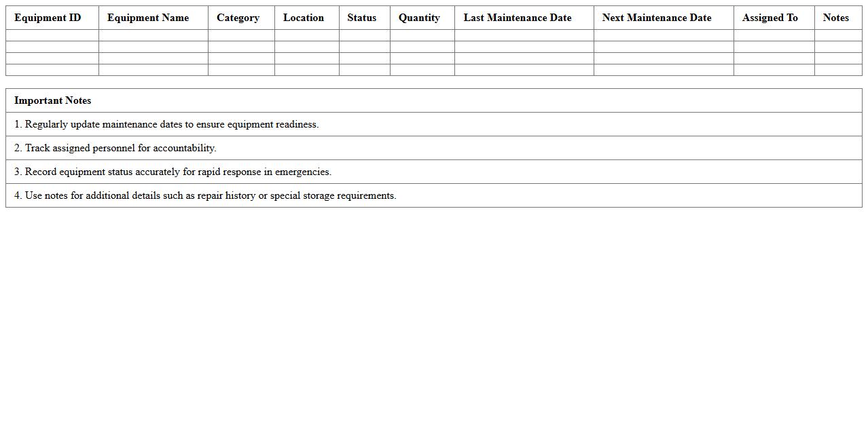This screenshot has height=441, width=868.
Task: Click the Quantity column header
Action: click(419, 18)
